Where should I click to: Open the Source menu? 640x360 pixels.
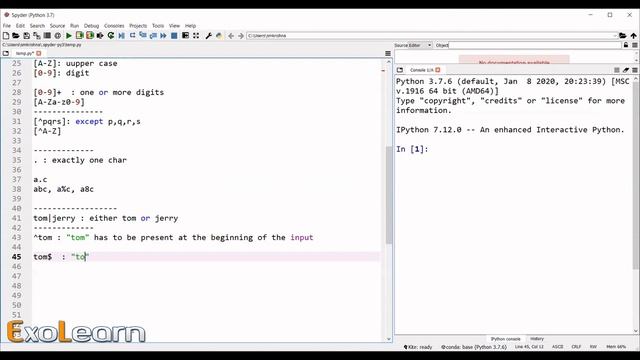click(58, 26)
